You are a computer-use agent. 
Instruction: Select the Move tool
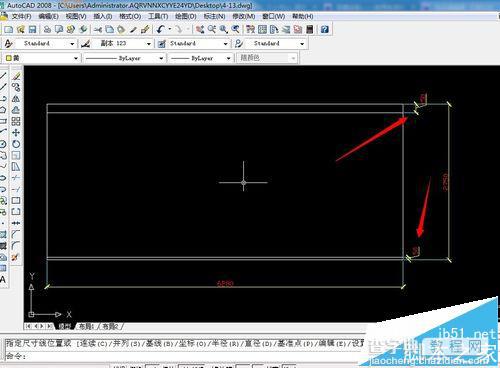[16, 133]
